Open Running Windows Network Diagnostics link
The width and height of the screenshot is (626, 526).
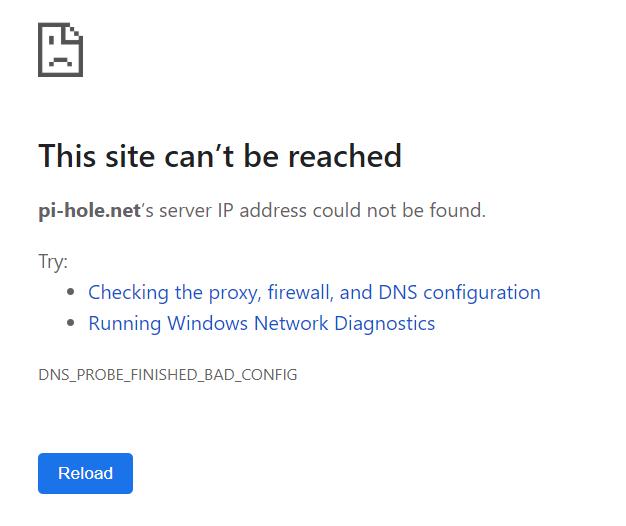click(261, 323)
